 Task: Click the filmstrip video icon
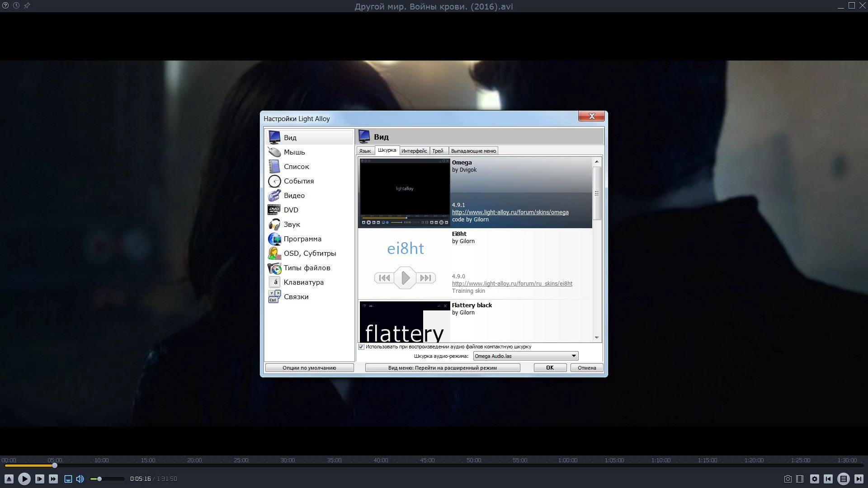pyautogui.click(x=800, y=479)
